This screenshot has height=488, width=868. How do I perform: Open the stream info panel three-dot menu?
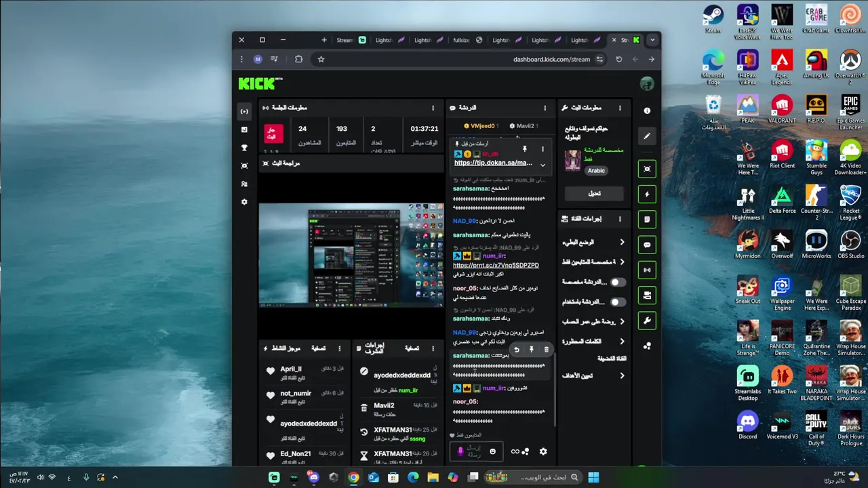click(619, 108)
